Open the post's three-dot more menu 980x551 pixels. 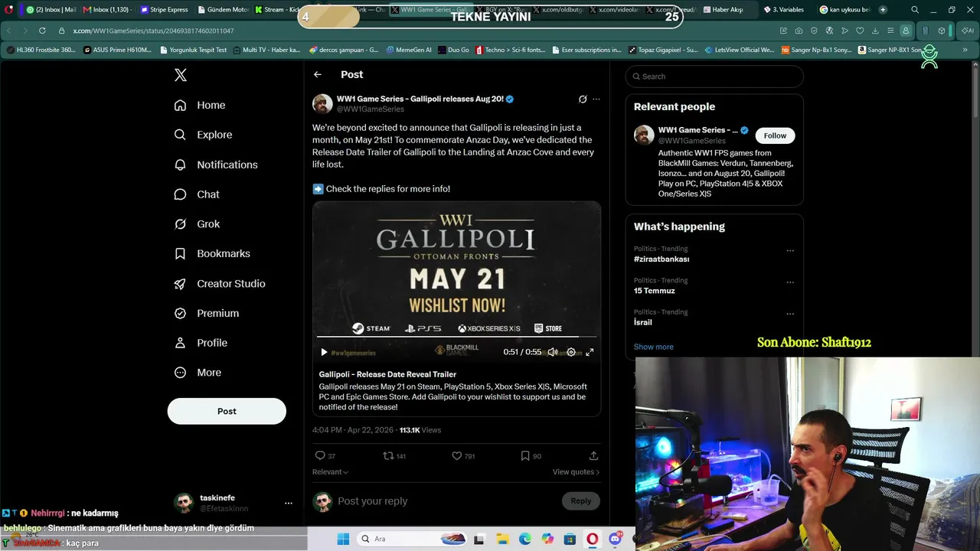tap(596, 99)
